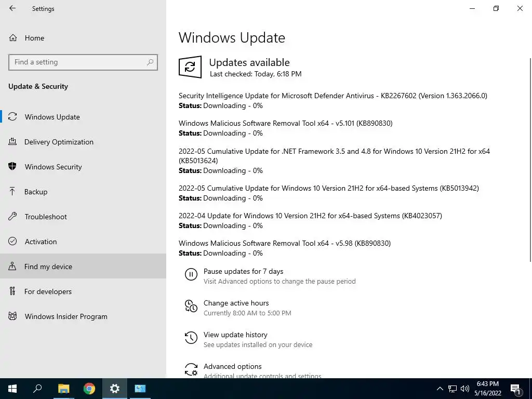Click the Windows Update sync arrows sidebar icon
The width and height of the screenshot is (532, 399).
[12, 117]
